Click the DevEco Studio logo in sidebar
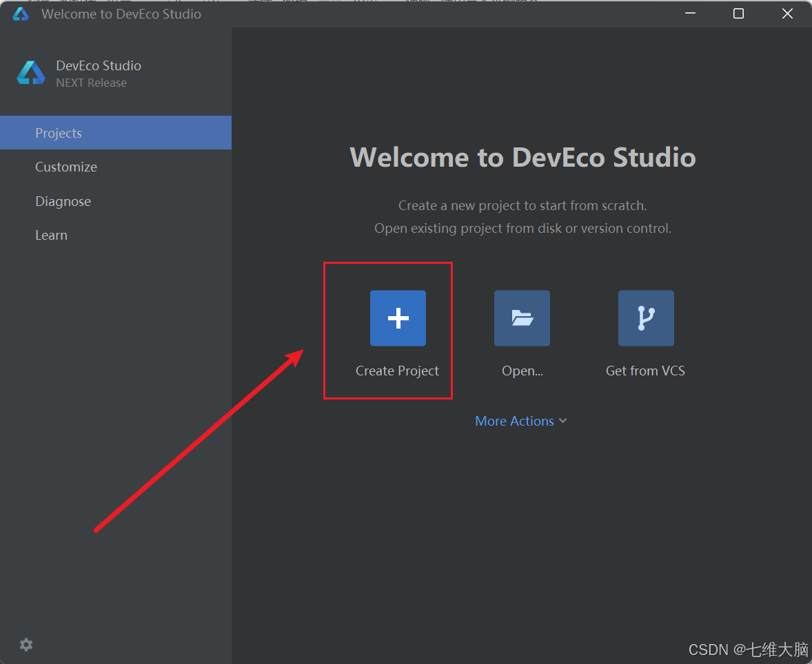Viewport: 812px width, 664px height. [31, 72]
